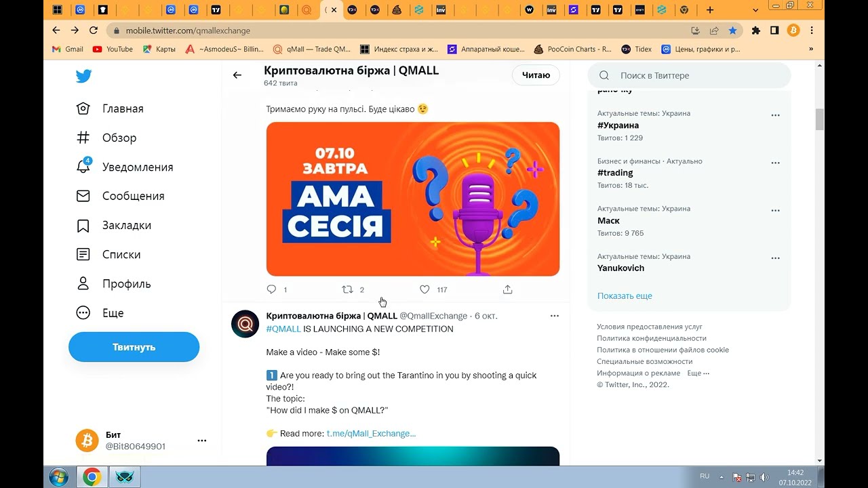The image size is (868, 488).
Task: Show hidden bookmarks with chevron
Action: pyautogui.click(x=811, y=49)
